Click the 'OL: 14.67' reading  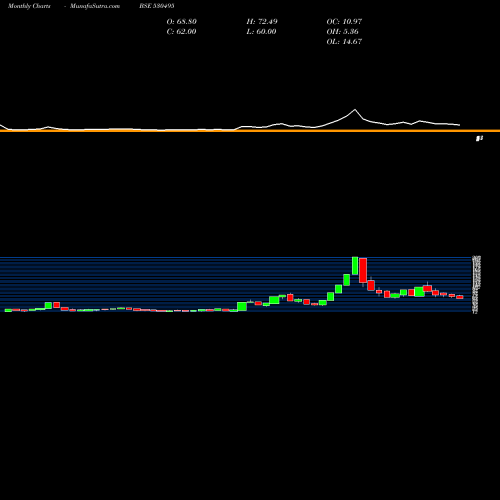344,42
